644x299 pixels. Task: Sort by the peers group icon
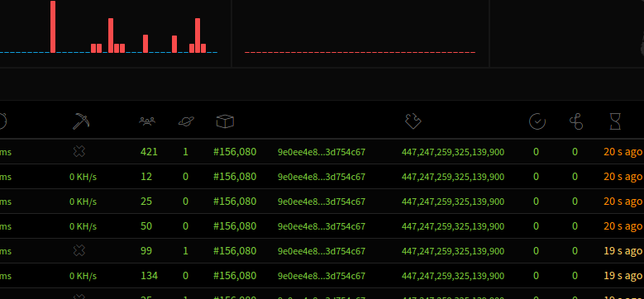147,121
